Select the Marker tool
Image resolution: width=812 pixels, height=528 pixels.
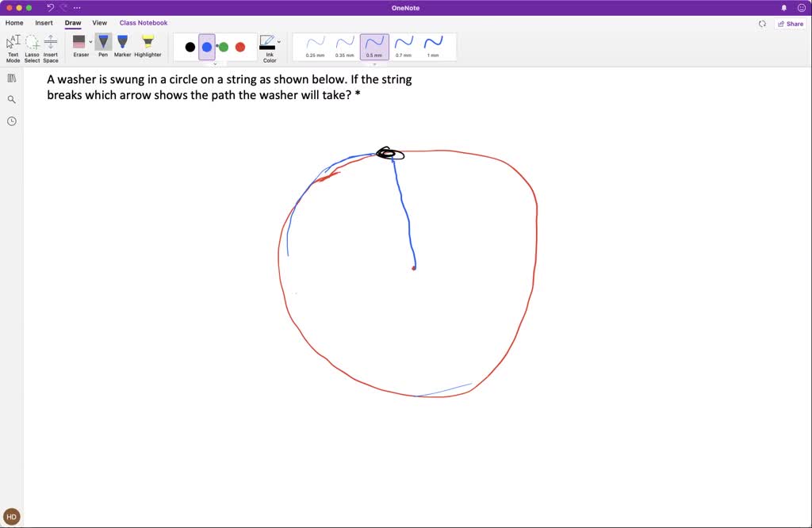tap(122, 46)
